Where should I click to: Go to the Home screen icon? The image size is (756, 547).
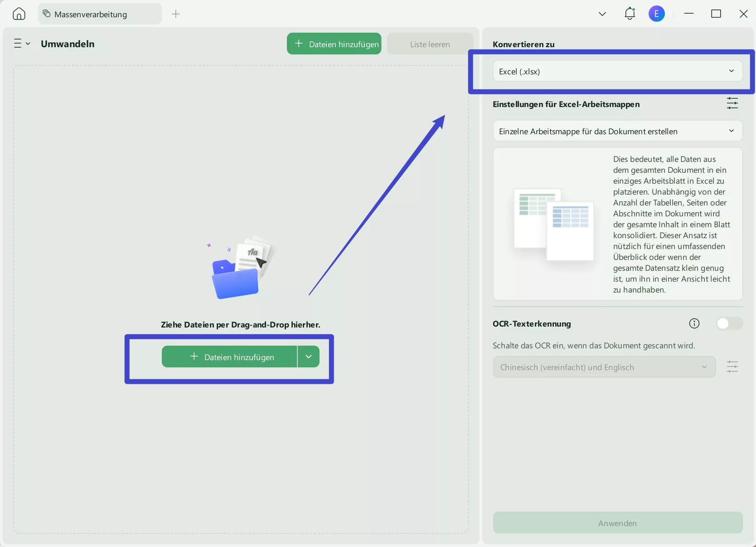[x=19, y=14]
